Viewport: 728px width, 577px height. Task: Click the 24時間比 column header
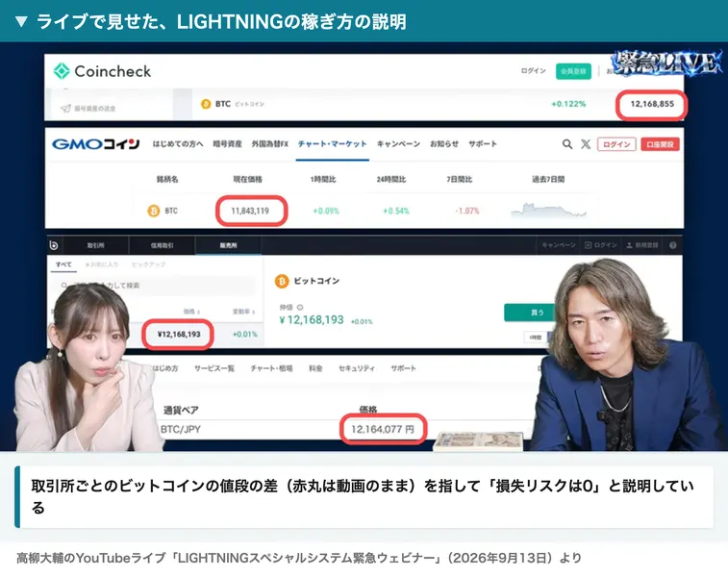pyautogui.click(x=391, y=179)
